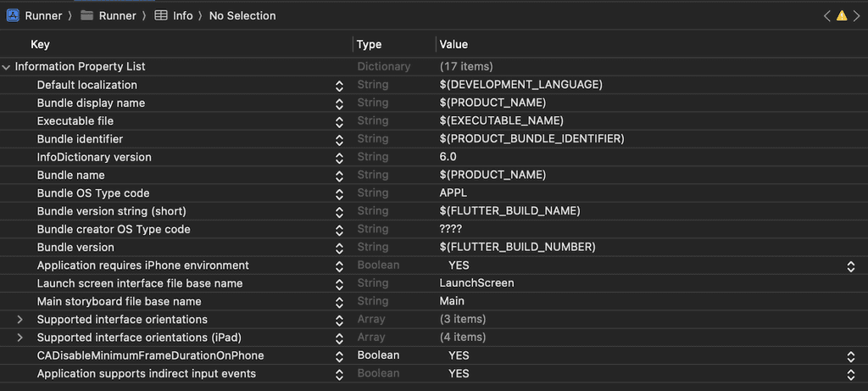Click the Runner app project icon in breadcrumb
Viewport: 868px width, 391px height.
tap(13, 15)
